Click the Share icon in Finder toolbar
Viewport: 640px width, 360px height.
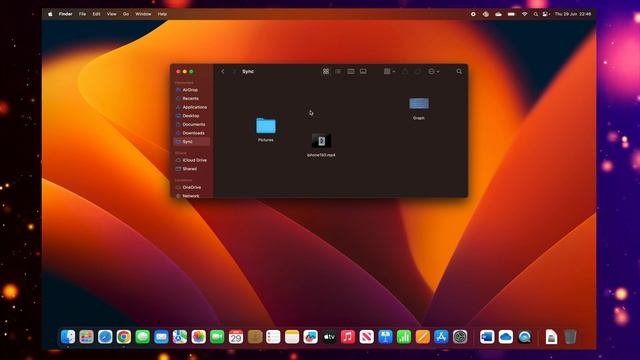[x=405, y=71]
